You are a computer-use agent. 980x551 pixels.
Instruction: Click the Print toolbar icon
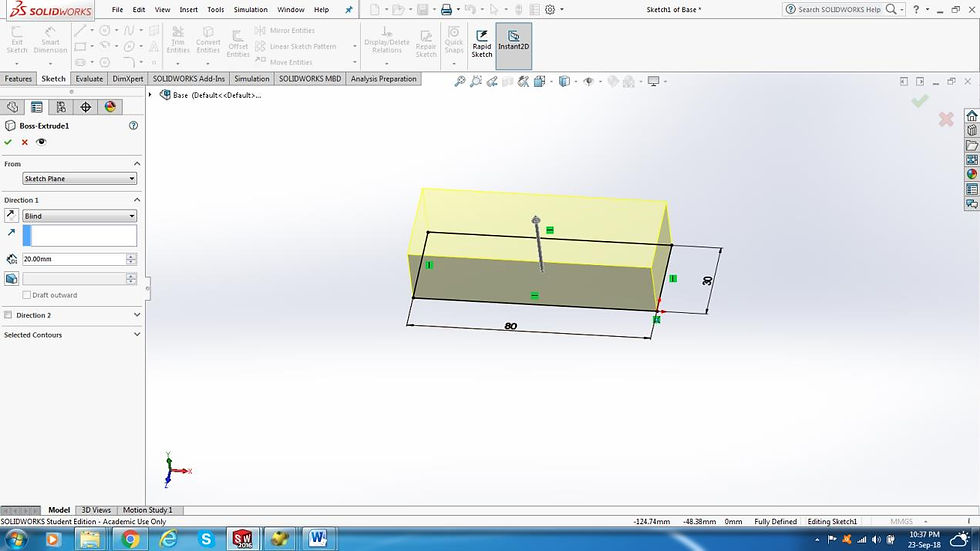point(446,9)
